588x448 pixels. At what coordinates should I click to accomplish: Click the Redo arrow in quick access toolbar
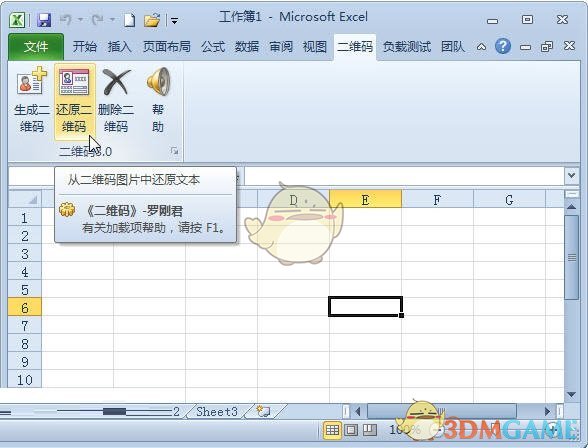pos(98,19)
